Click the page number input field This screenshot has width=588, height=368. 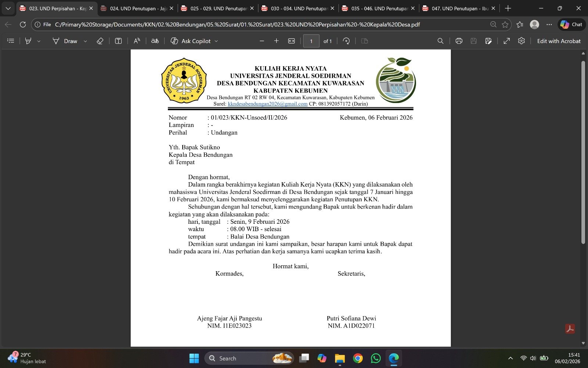click(311, 41)
